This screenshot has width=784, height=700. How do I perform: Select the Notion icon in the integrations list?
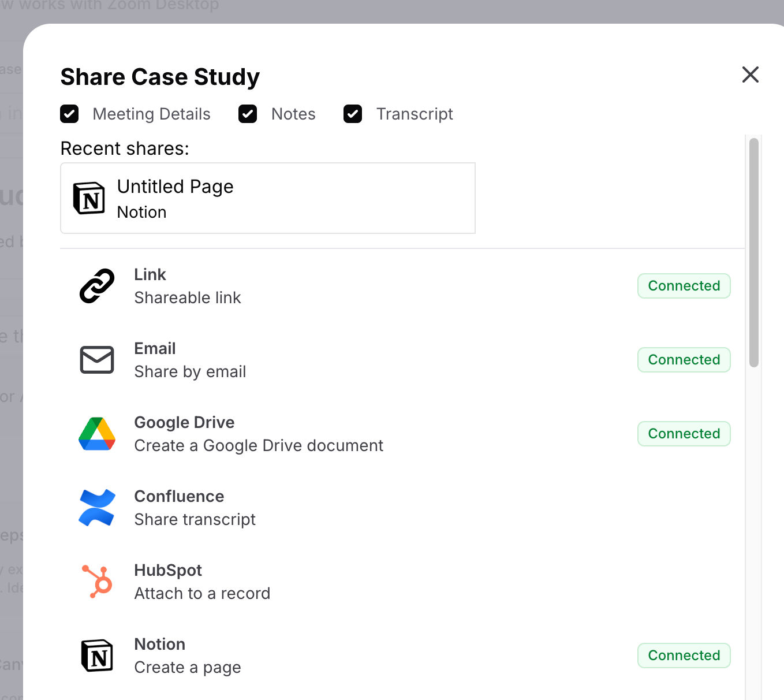click(96, 655)
